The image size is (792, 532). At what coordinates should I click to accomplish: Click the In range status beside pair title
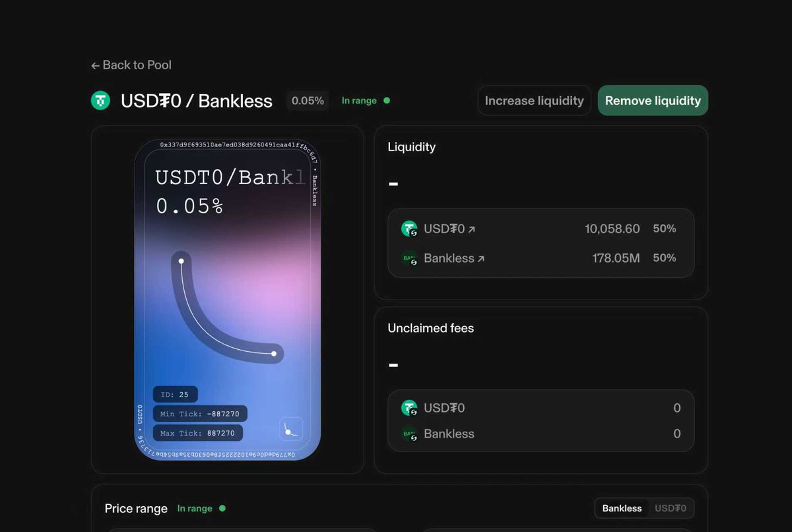click(366, 100)
